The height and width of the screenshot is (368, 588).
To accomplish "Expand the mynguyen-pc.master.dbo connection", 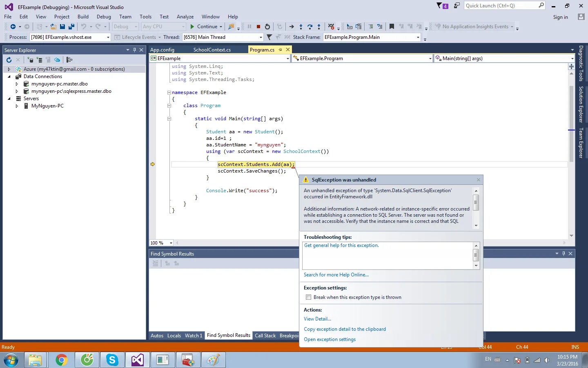I will [x=17, y=84].
